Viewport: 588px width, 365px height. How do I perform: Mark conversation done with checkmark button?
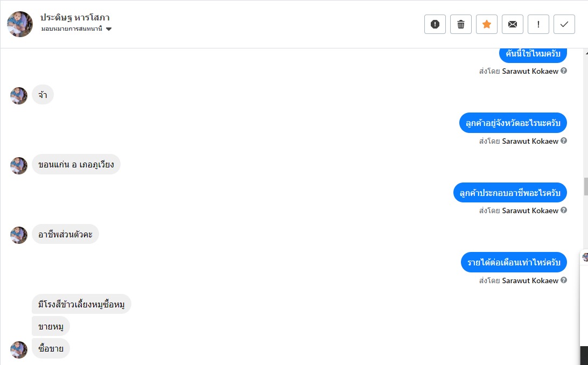click(x=564, y=24)
